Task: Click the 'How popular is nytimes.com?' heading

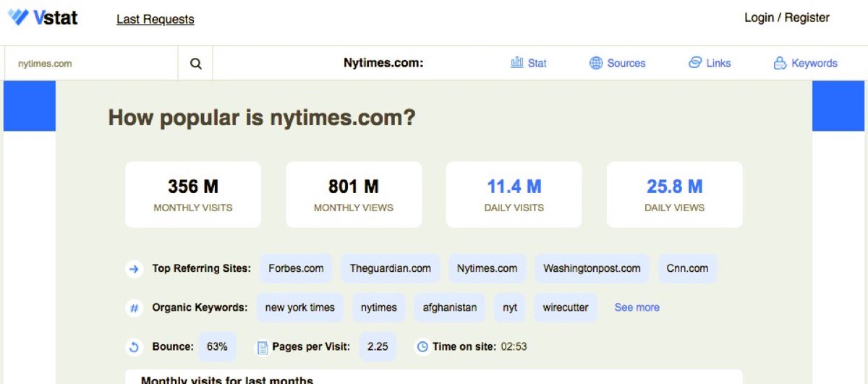Action: (x=262, y=118)
